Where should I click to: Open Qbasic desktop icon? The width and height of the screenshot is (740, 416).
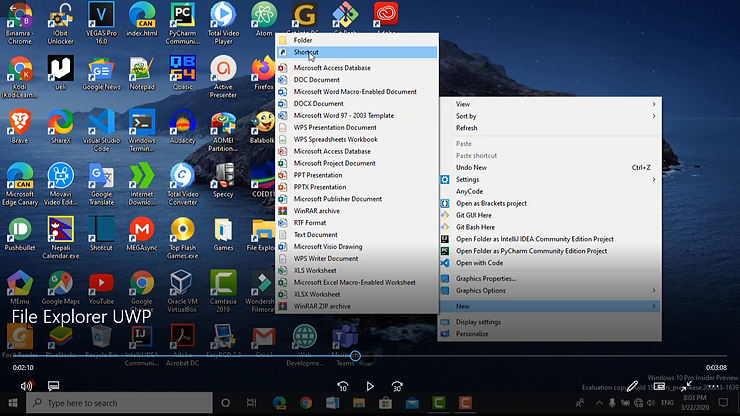[183, 73]
